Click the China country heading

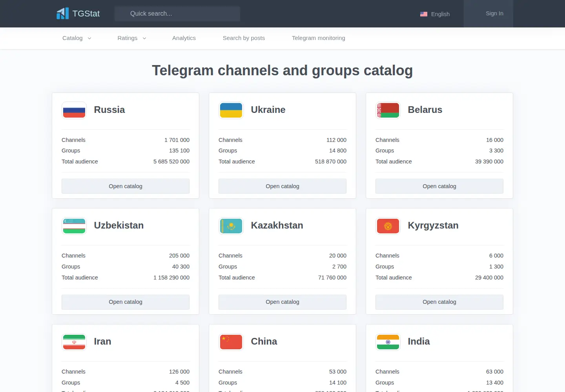pos(264,341)
